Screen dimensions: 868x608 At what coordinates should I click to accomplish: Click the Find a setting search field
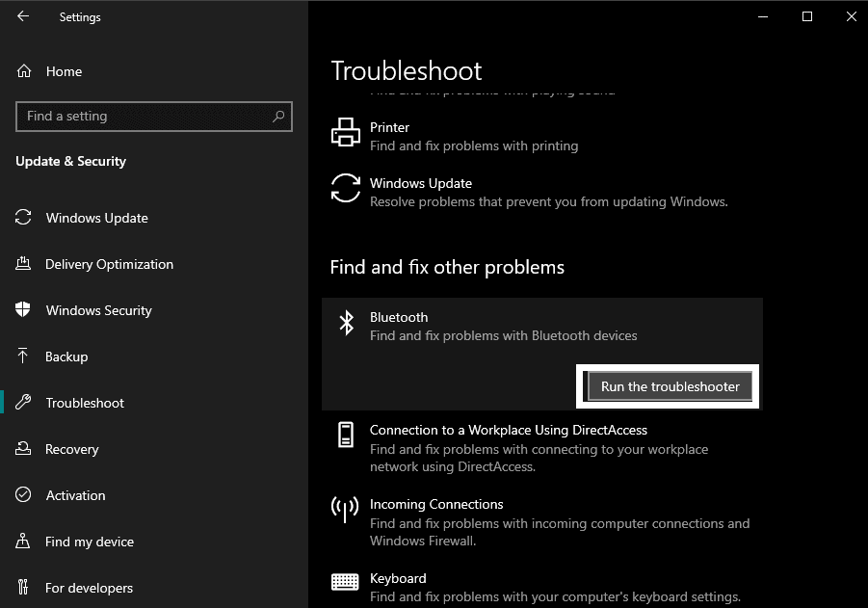pyautogui.click(x=153, y=116)
